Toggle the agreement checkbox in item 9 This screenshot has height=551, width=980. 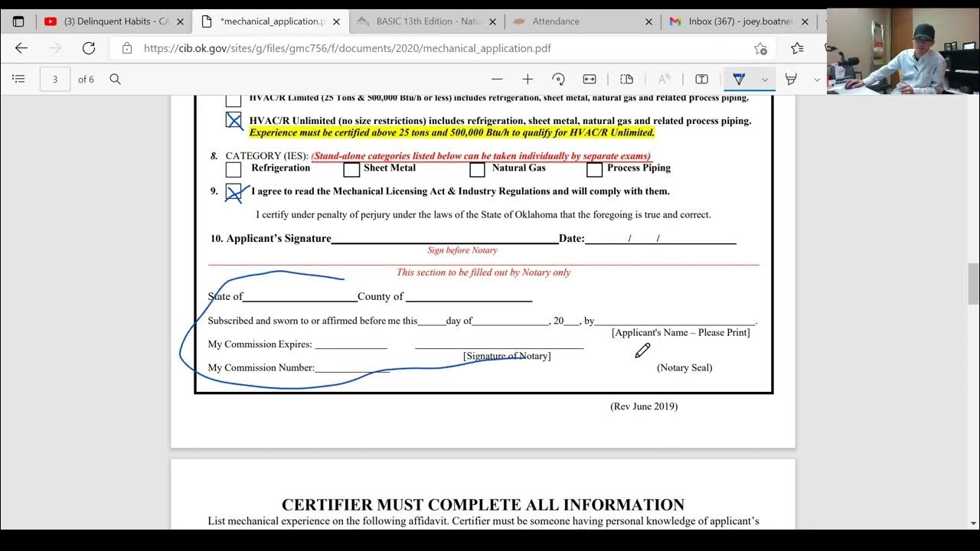tap(234, 192)
